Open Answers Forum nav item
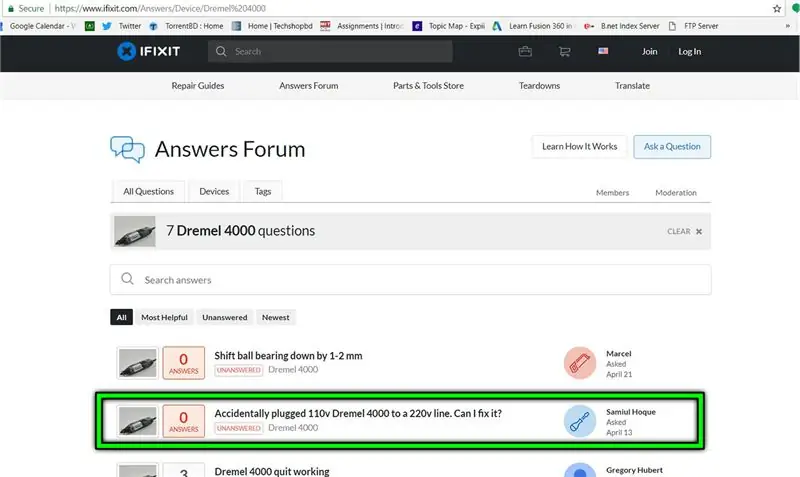Screen dimensions: 800x477 pos(309,86)
